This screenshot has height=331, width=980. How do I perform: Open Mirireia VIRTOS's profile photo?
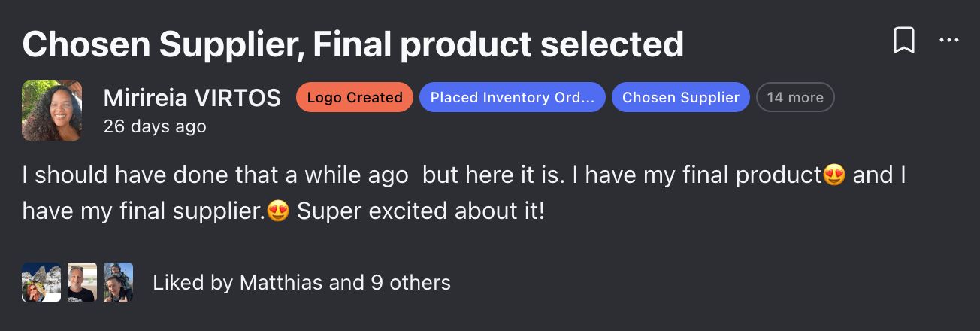click(x=53, y=111)
